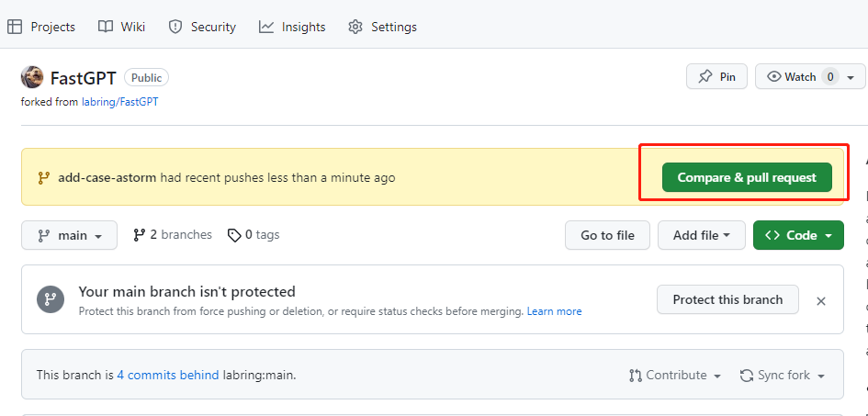The height and width of the screenshot is (416, 868).
Task: Open repository Settings tab
Action: (382, 27)
